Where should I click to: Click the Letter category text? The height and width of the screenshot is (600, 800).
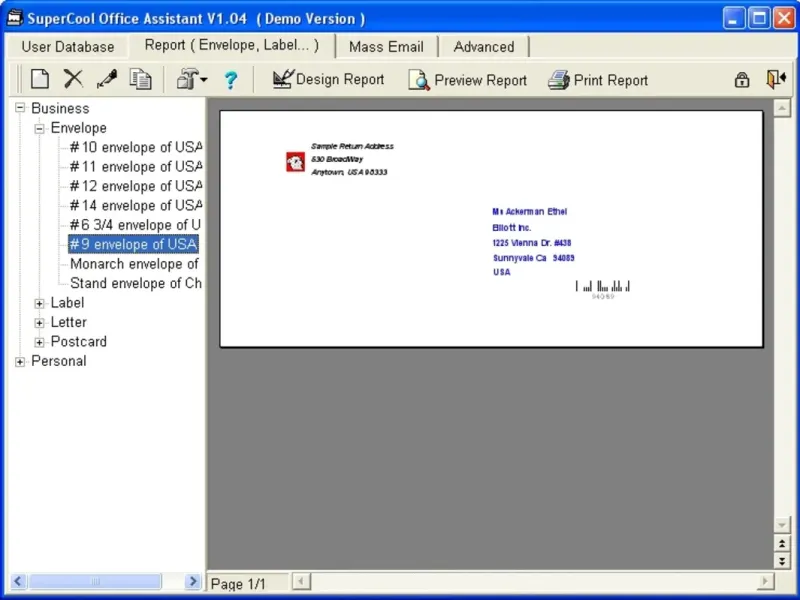pos(68,322)
